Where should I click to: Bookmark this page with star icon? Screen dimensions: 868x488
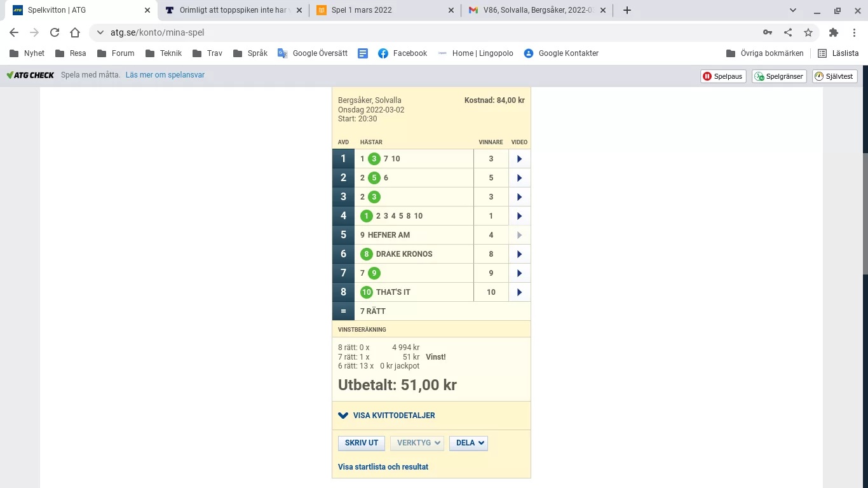click(808, 32)
